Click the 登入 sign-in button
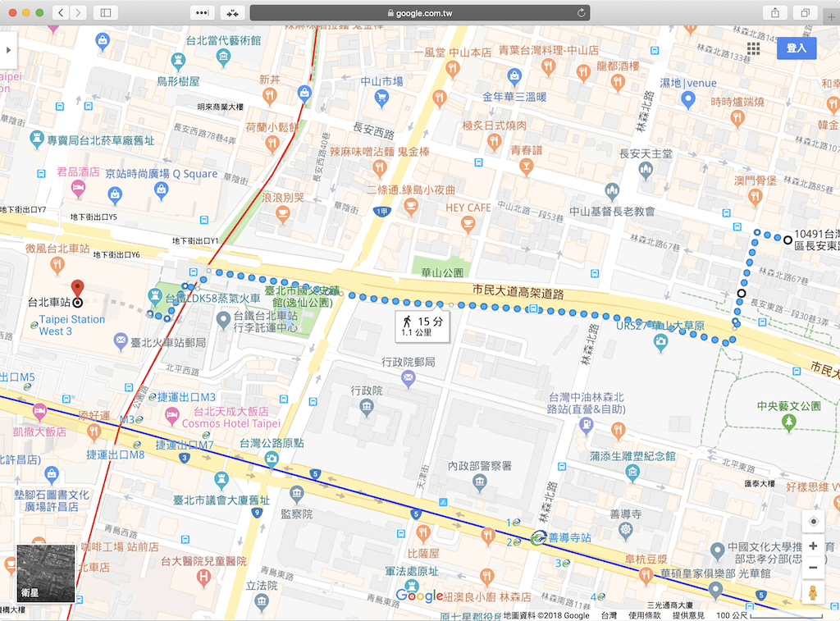Screen dimensions: 840x621 (x=797, y=48)
